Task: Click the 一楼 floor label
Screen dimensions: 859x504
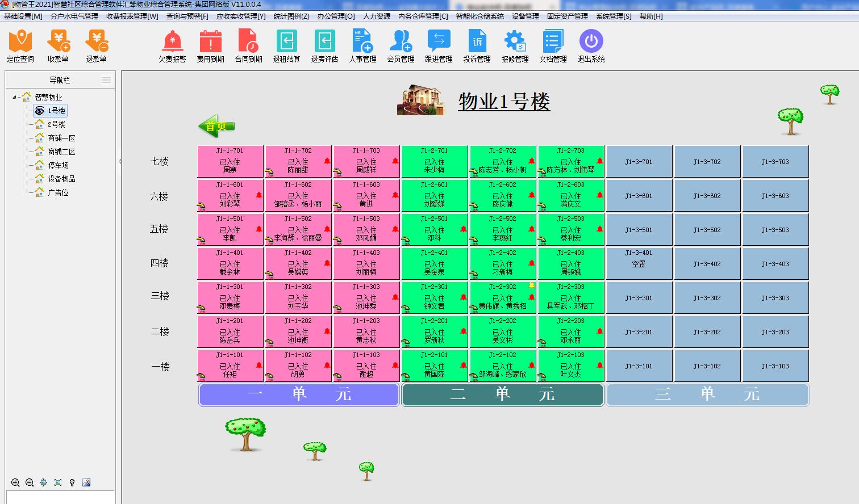Action: pos(160,367)
